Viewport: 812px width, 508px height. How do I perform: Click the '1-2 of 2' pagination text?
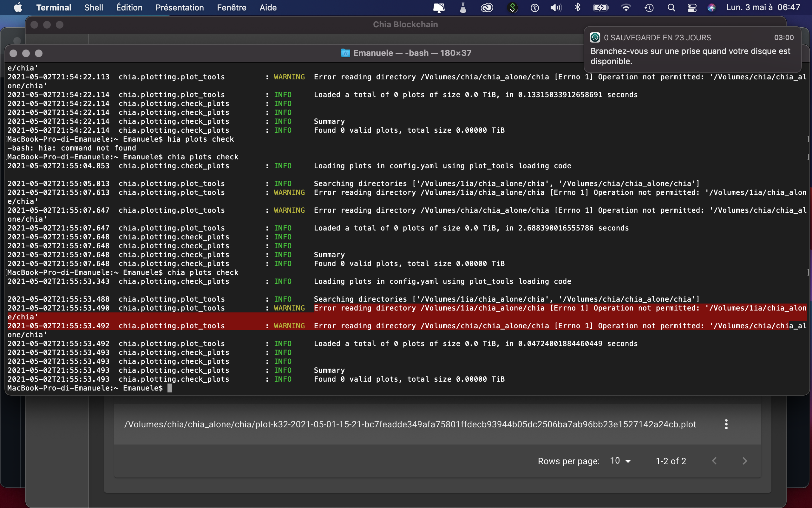pyautogui.click(x=671, y=461)
